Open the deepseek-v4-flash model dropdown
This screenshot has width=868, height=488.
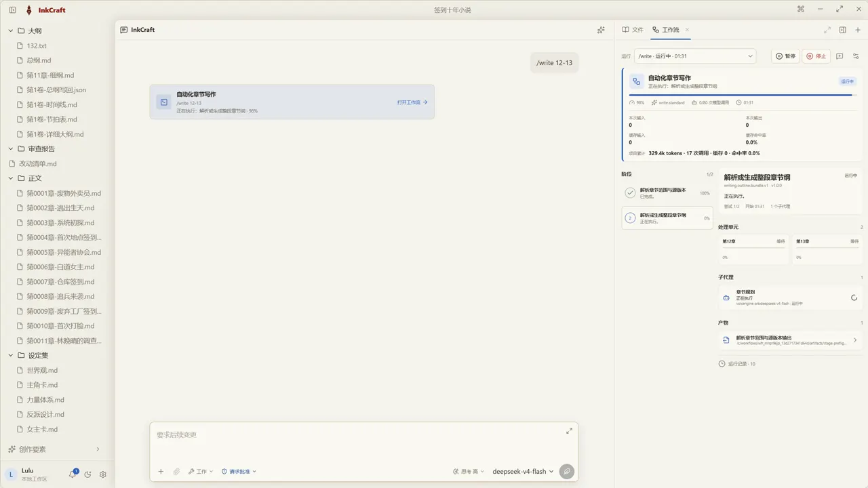tap(523, 472)
